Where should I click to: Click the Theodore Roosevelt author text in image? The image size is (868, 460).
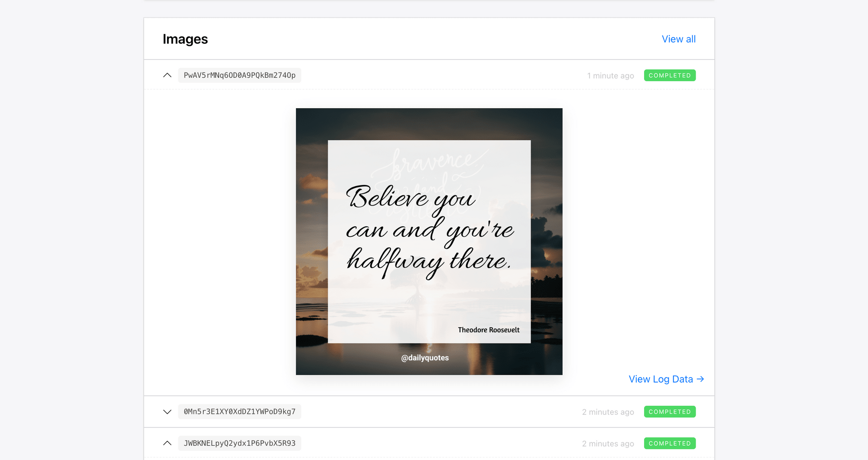[488, 330]
